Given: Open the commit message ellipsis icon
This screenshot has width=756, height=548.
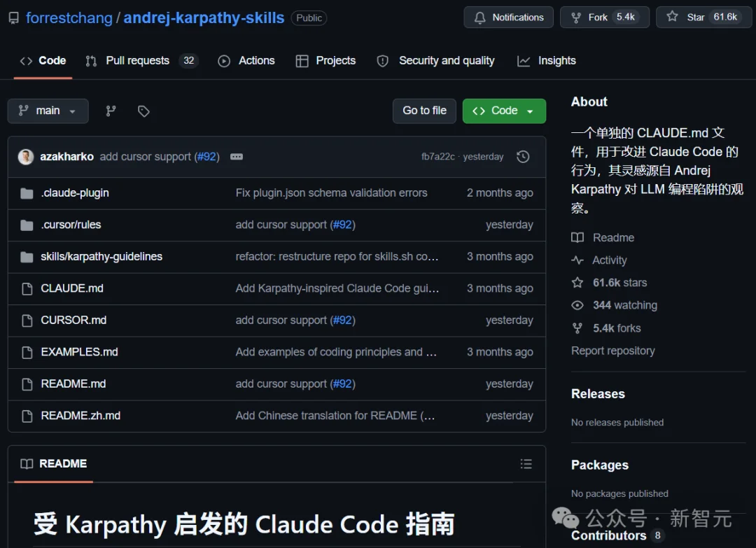Looking at the screenshot, I should (236, 157).
